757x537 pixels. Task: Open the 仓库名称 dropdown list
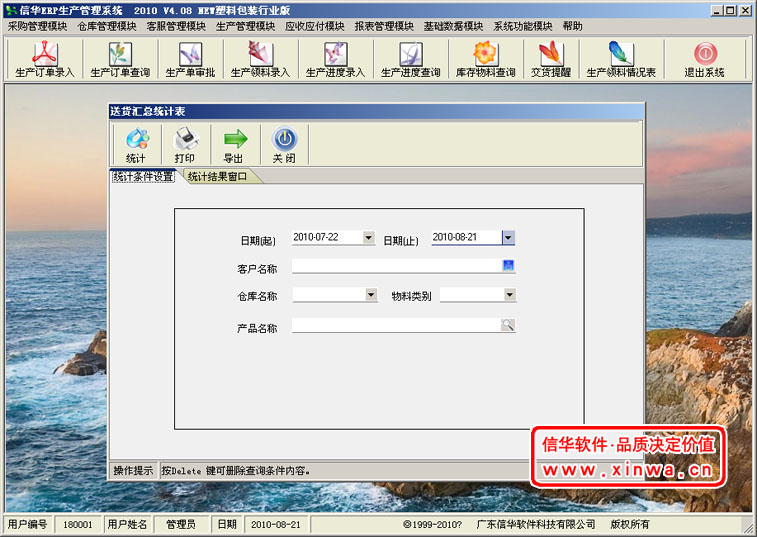(371, 295)
